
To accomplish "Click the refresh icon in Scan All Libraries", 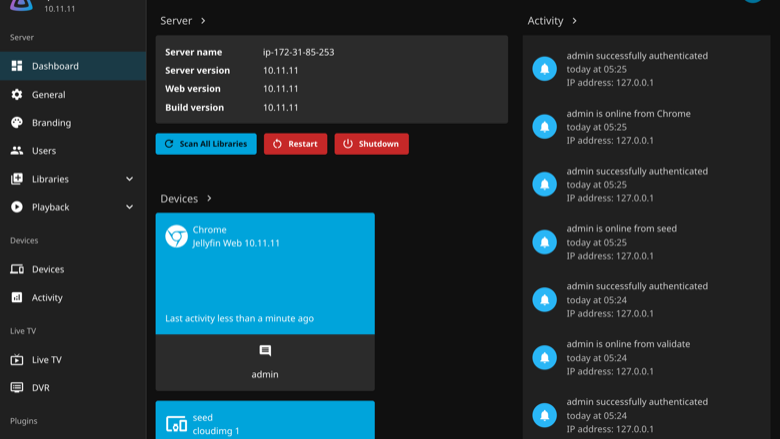I will [169, 144].
